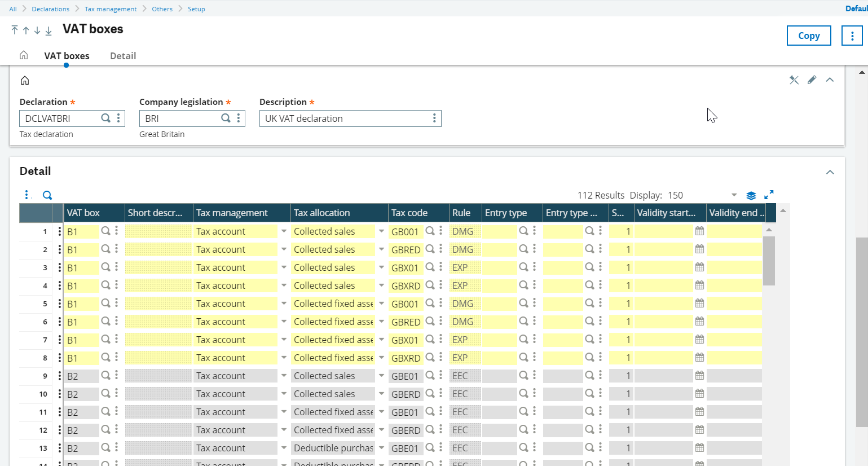Open lookup for the Declaration field

pyautogui.click(x=105, y=118)
